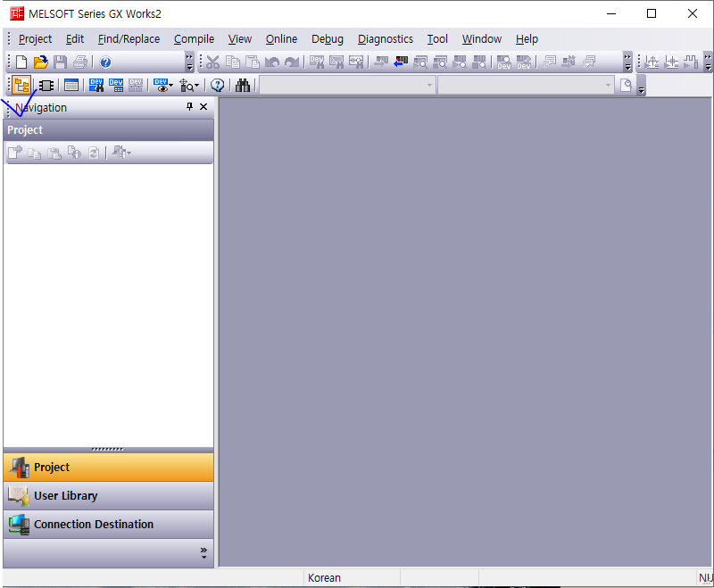Expand program toolbar overflow options

(628, 62)
